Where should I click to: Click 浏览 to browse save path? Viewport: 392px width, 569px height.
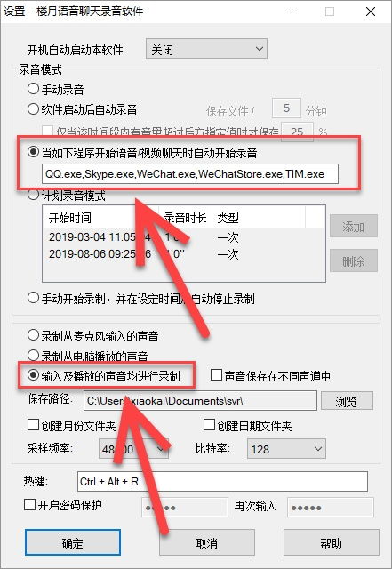tap(347, 401)
